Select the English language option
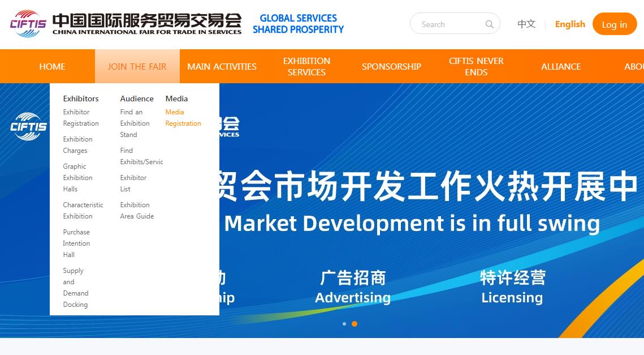The height and width of the screenshot is (355, 644). click(570, 24)
